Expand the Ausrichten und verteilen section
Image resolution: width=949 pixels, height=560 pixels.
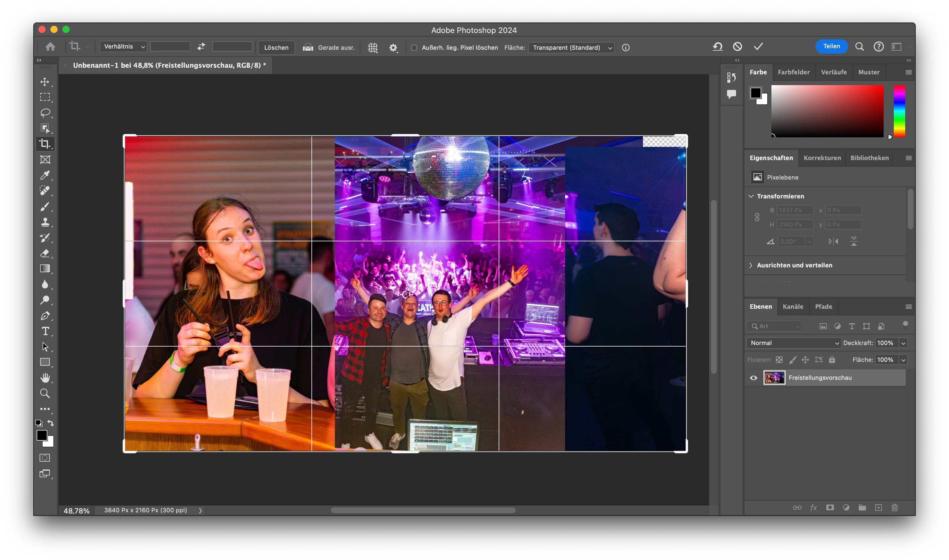[x=794, y=265]
